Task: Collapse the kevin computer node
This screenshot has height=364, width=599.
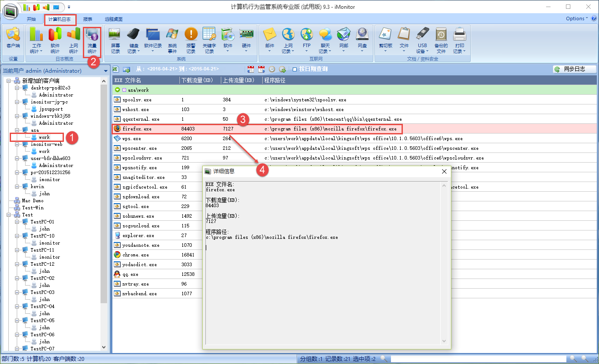Action: (x=18, y=186)
